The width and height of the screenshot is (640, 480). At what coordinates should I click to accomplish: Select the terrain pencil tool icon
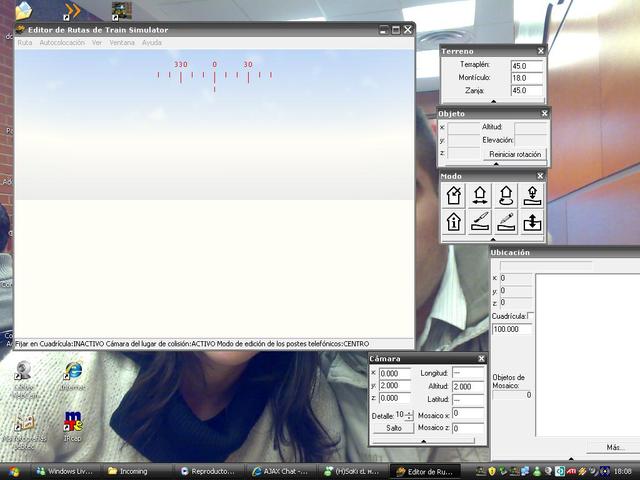coord(506,222)
